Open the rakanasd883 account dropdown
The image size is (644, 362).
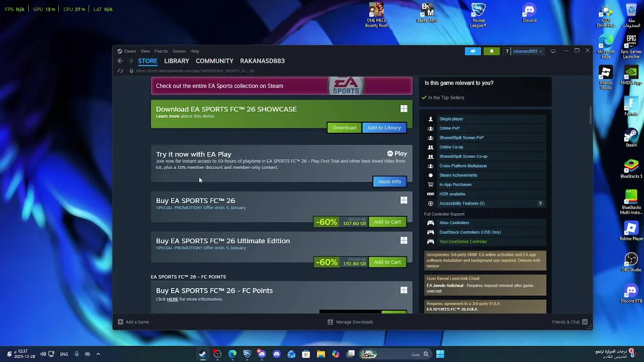tap(527, 51)
